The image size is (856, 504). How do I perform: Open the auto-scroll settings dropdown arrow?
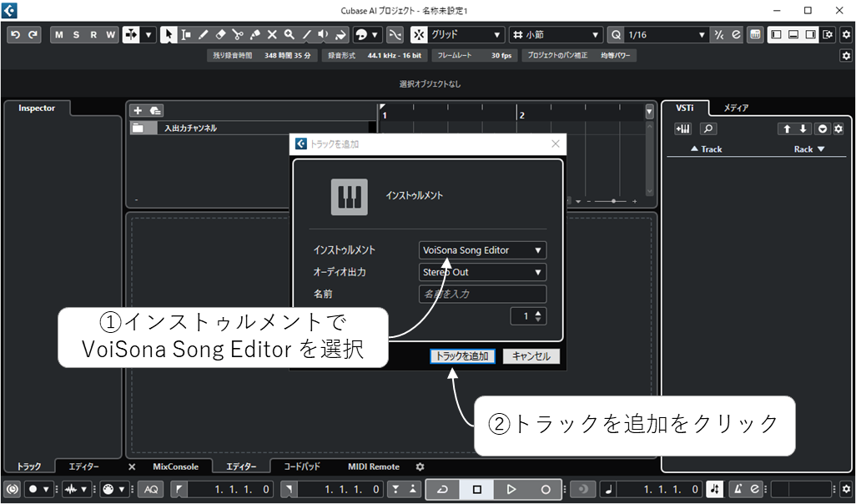point(148,35)
